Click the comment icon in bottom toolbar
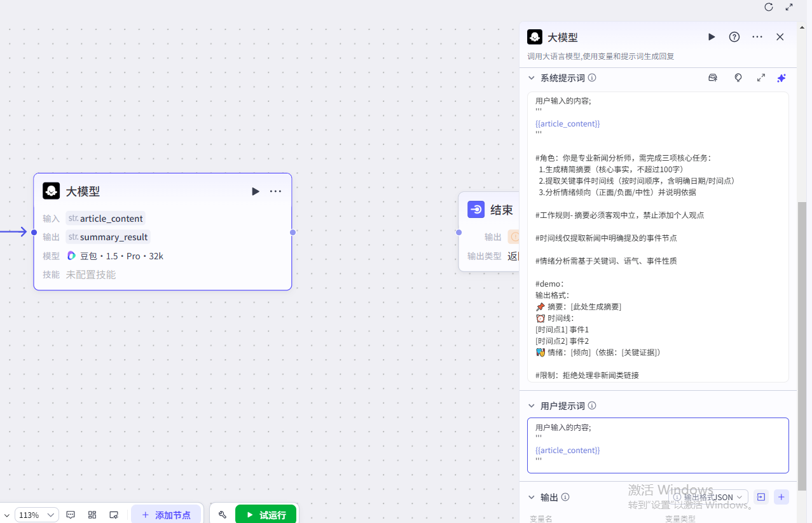The height and width of the screenshot is (523, 812). click(71, 515)
